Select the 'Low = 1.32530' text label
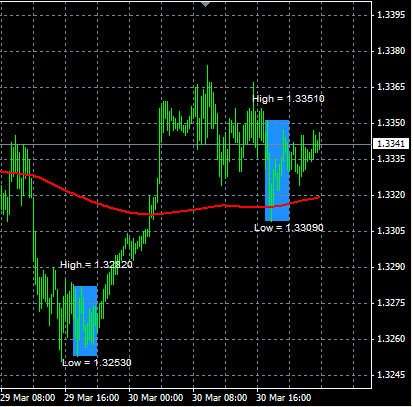The image size is (413, 407). coord(97,363)
